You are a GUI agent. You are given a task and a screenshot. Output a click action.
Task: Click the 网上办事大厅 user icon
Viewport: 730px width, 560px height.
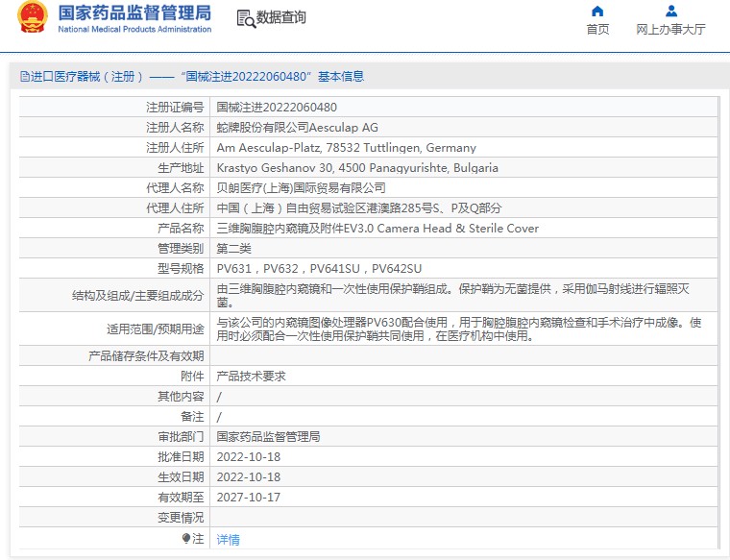click(x=670, y=11)
